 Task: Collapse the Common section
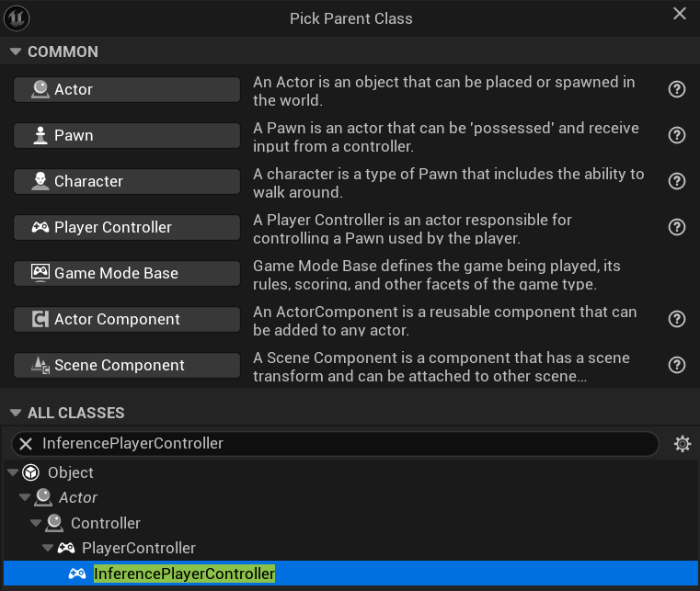tap(16, 52)
